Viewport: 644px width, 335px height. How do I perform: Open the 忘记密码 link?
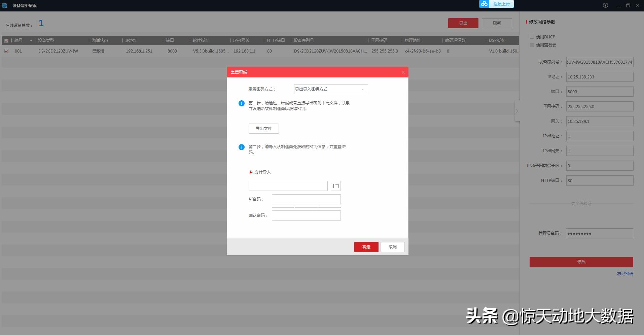pos(625,273)
